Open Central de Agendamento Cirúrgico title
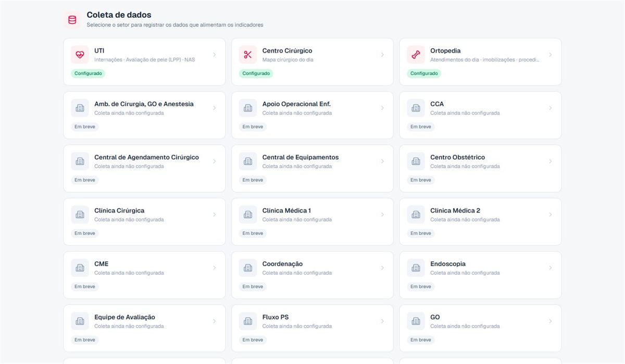This screenshot has width=625, height=364. tap(146, 157)
